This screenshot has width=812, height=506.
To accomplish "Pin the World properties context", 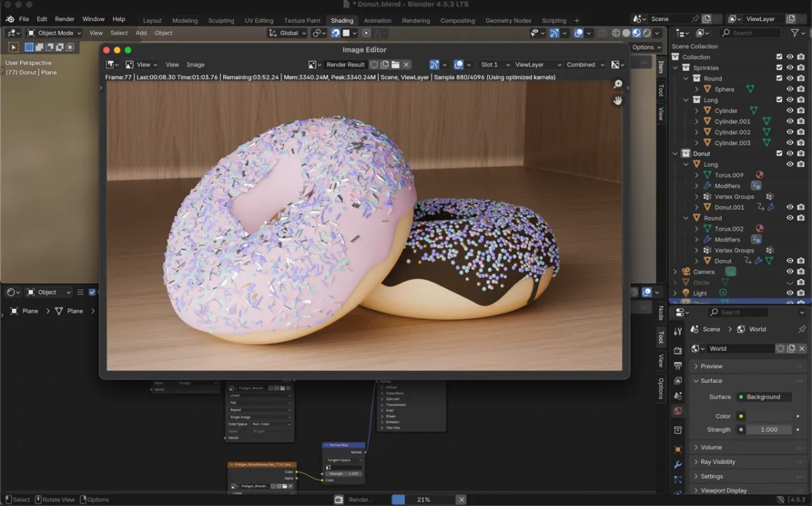I will [803, 329].
